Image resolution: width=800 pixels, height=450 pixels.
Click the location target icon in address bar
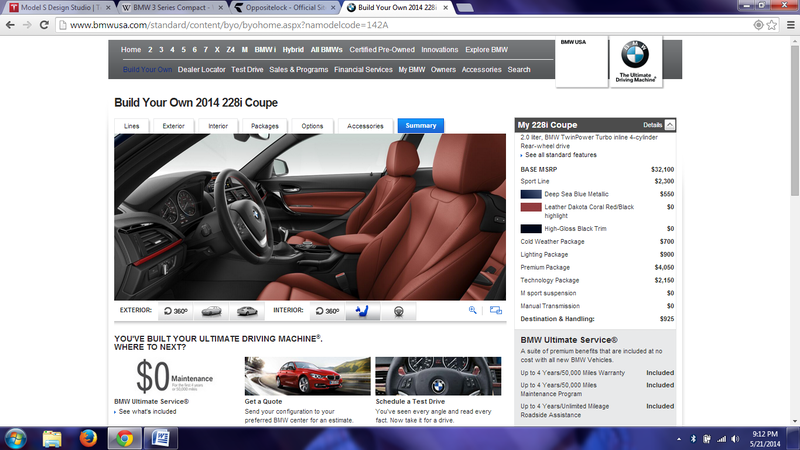(x=758, y=24)
